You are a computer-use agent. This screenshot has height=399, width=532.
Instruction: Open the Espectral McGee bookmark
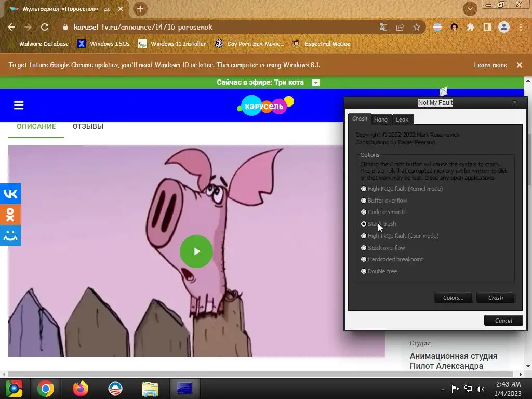coord(322,44)
